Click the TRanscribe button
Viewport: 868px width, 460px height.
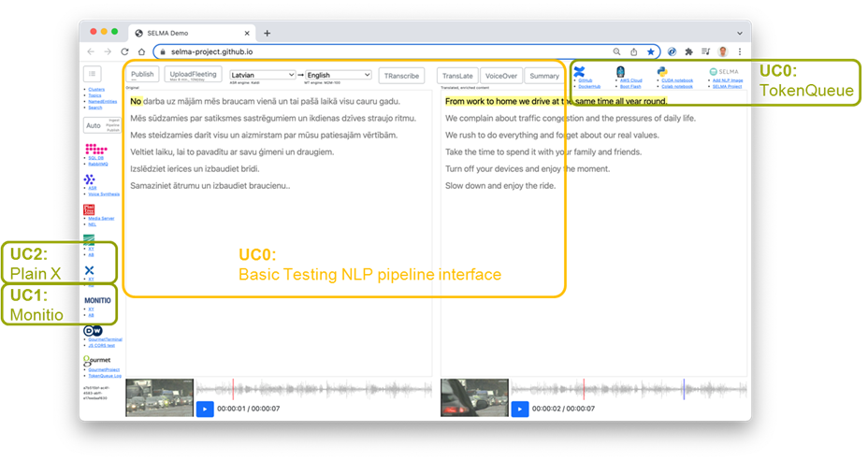(401, 76)
